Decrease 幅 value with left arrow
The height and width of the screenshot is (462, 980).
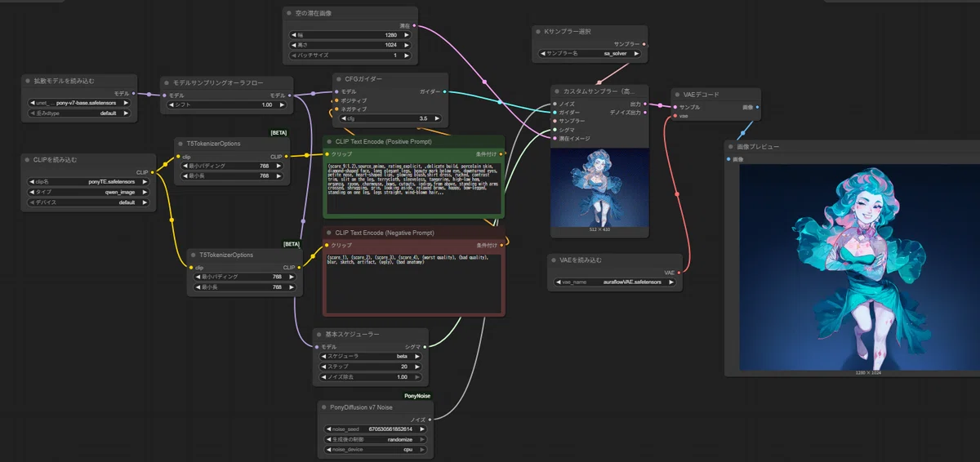[295, 36]
